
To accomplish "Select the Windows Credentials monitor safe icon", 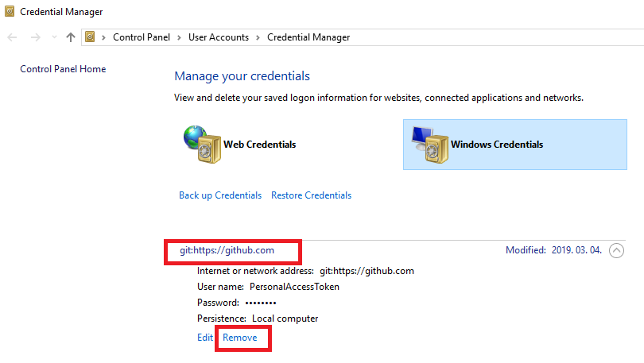I will coord(429,143).
